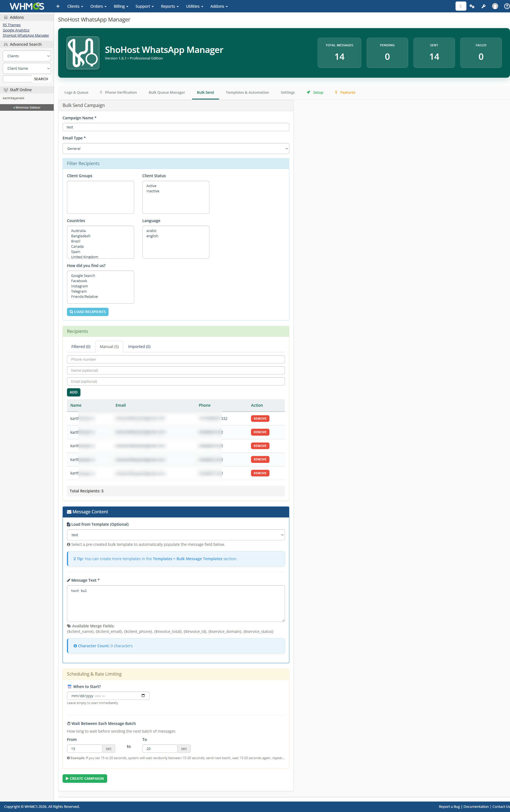The image size is (510, 812).
Task: Click the sidebar SEARCH button
Action: tap(41, 79)
